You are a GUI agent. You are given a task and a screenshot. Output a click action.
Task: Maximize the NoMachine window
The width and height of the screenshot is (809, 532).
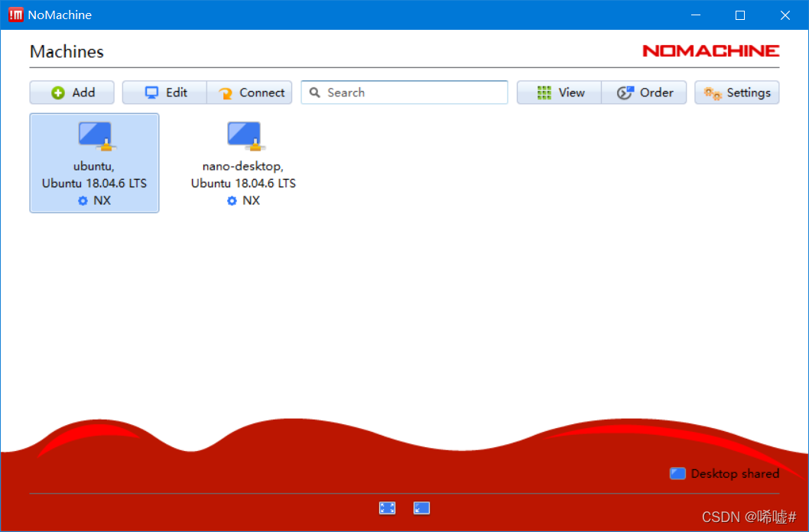[x=740, y=15]
